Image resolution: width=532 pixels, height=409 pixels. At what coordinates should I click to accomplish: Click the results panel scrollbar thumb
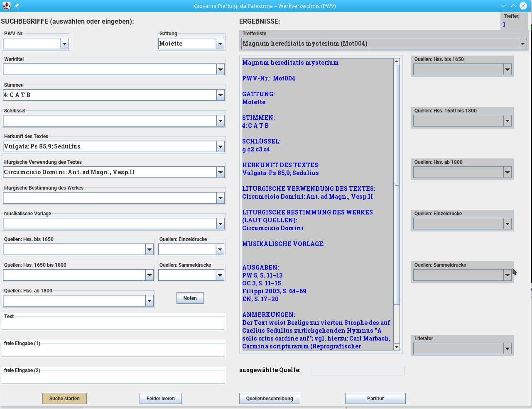pos(397,185)
